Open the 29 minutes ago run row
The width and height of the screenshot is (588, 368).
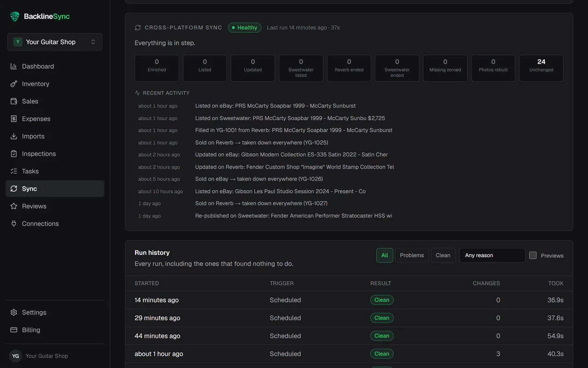coord(349,318)
